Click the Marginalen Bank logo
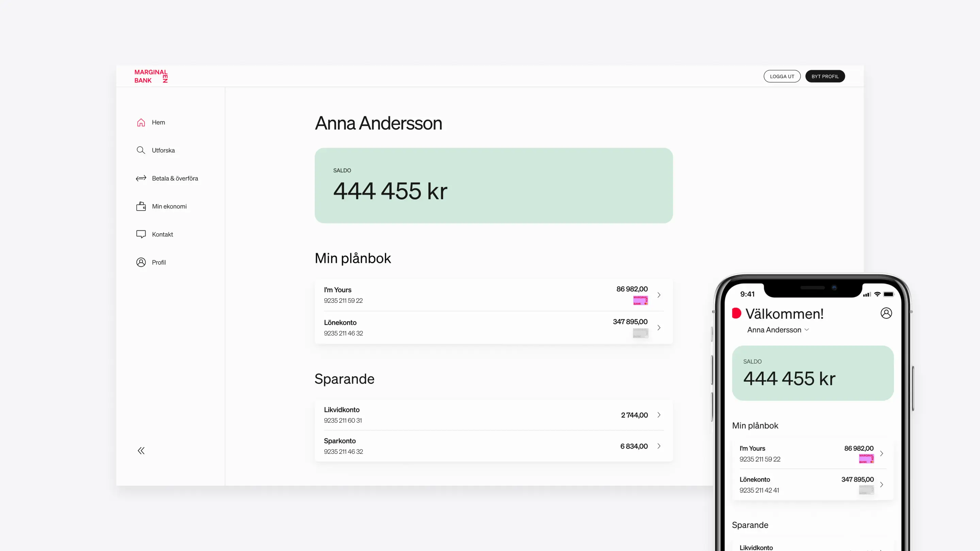980x551 pixels. click(x=151, y=76)
